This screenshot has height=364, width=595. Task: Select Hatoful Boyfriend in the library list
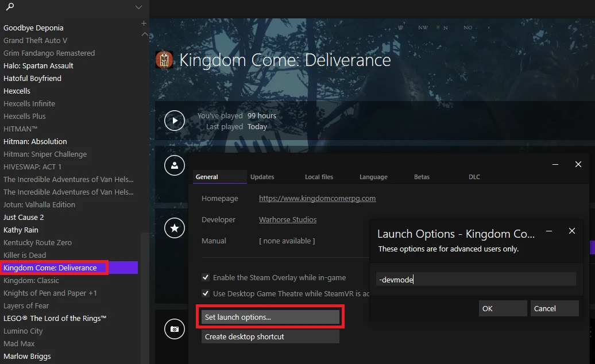[x=32, y=78]
